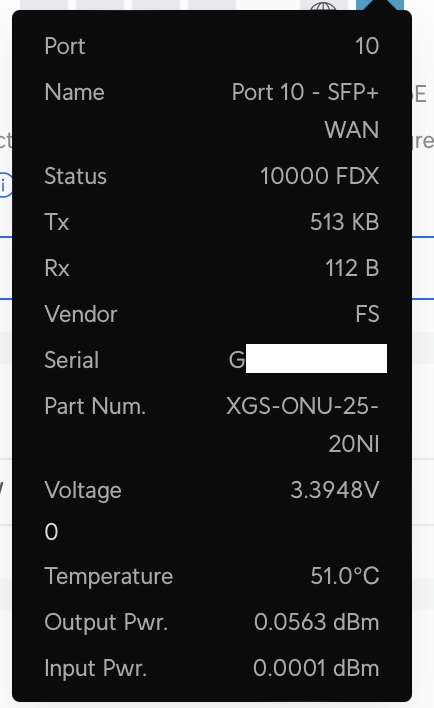Click the Temperature reading 51.0°C

tap(345, 576)
